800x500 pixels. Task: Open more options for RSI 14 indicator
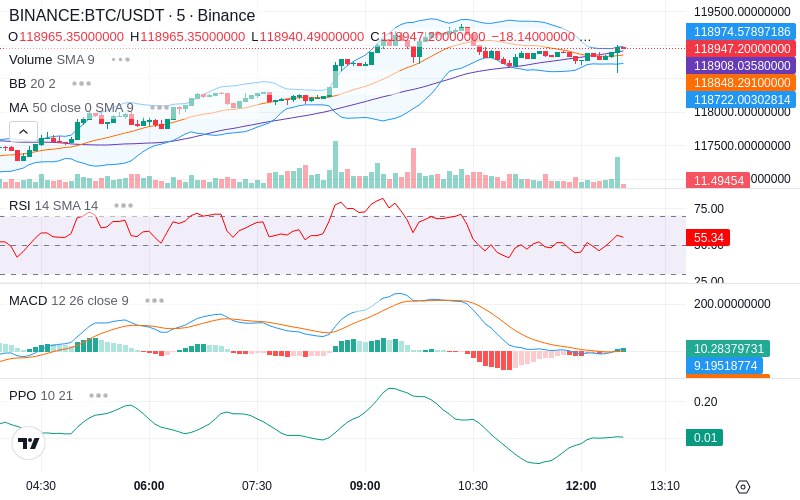pos(123,206)
